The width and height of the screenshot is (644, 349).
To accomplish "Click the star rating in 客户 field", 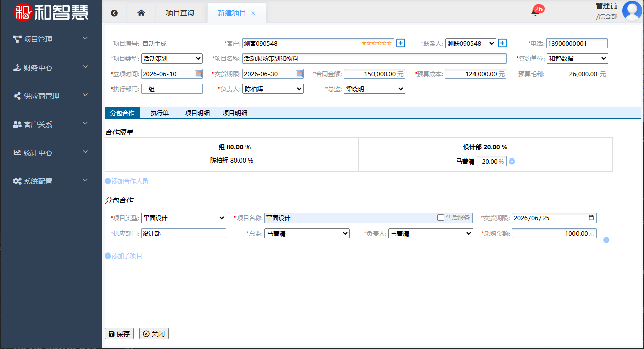I will pyautogui.click(x=377, y=43).
